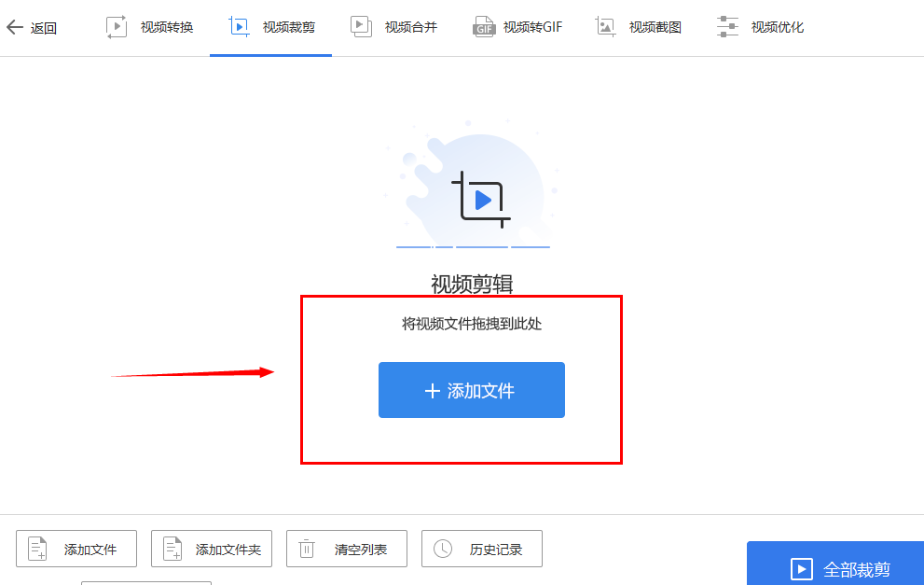Viewport: 924px width, 585px height.
Task: Open 历史记录 history
Action: 481,549
